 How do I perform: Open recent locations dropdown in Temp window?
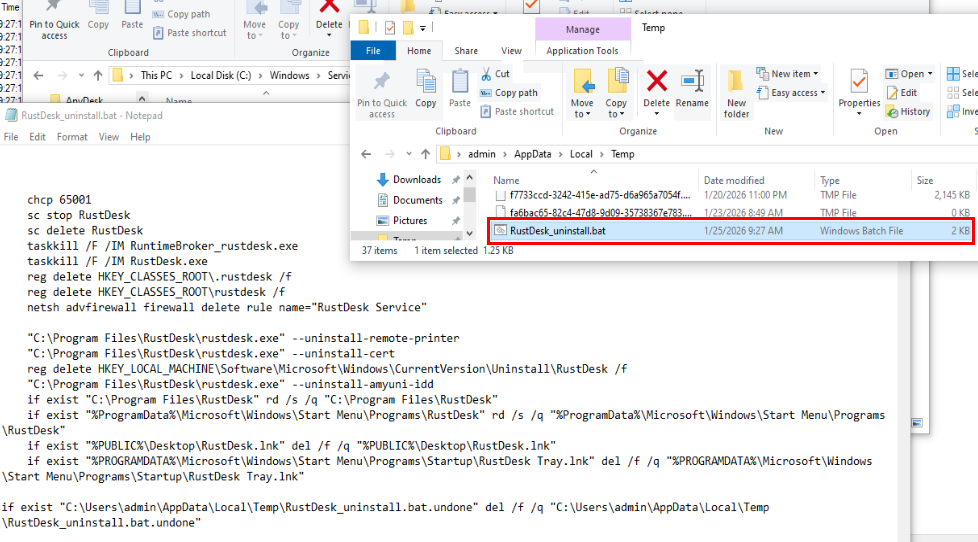click(409, 154)
